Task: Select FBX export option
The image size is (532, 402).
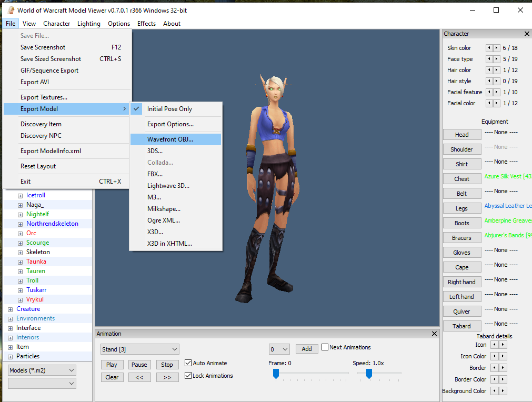Action: (x=176, y=174)
